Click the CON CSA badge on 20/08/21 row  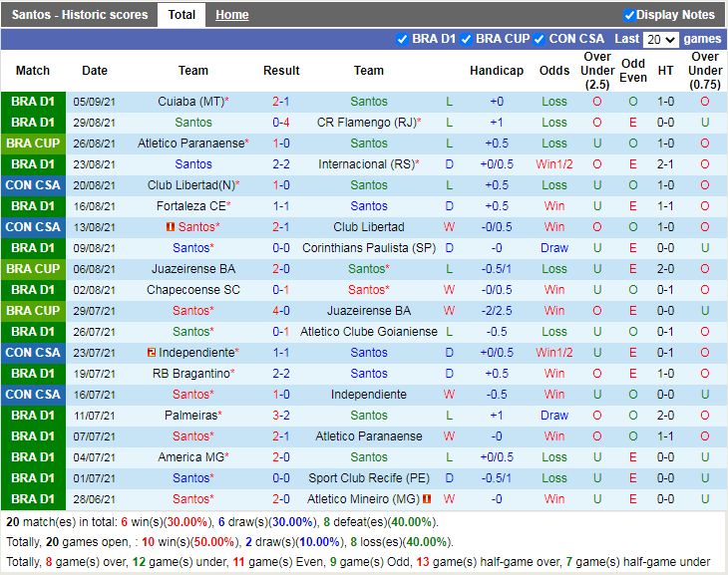33,185
